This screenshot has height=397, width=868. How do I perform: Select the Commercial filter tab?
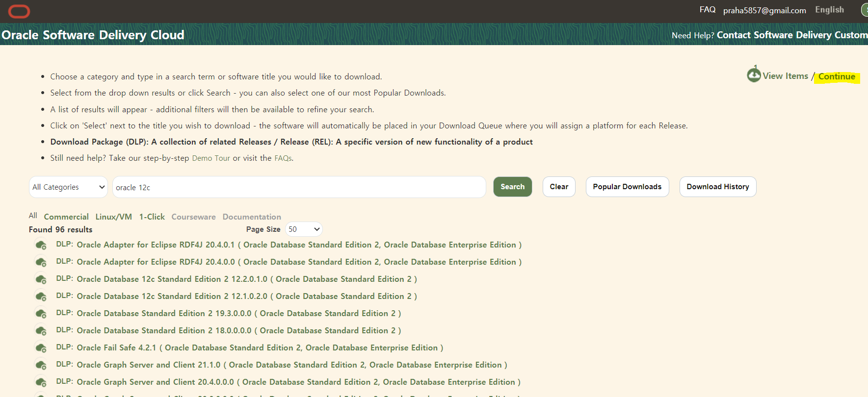(x=66, y=217)
